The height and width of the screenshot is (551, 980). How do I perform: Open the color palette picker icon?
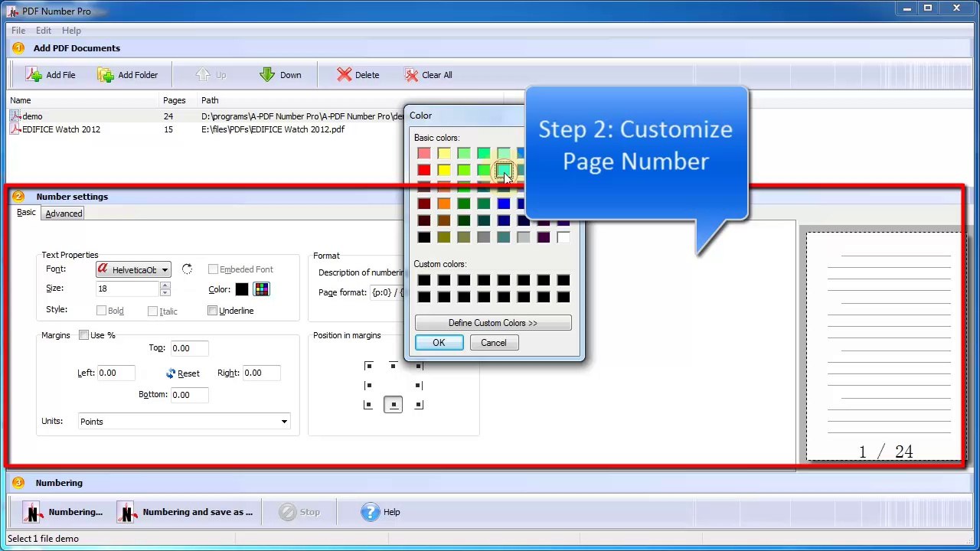[x=262, y=289]
